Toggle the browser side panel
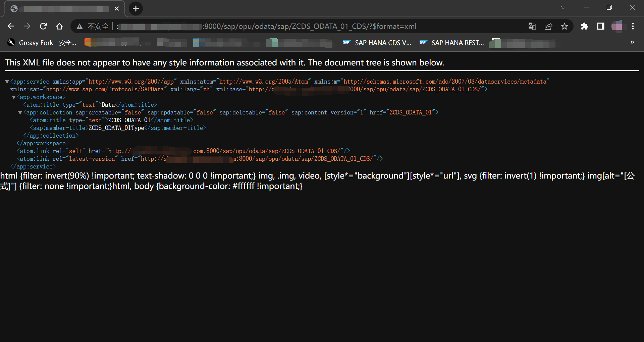 click(x=601, y=26)
